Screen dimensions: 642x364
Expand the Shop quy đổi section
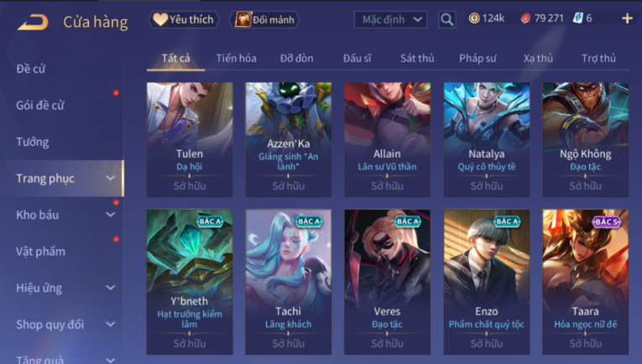[x=110, y=325]
